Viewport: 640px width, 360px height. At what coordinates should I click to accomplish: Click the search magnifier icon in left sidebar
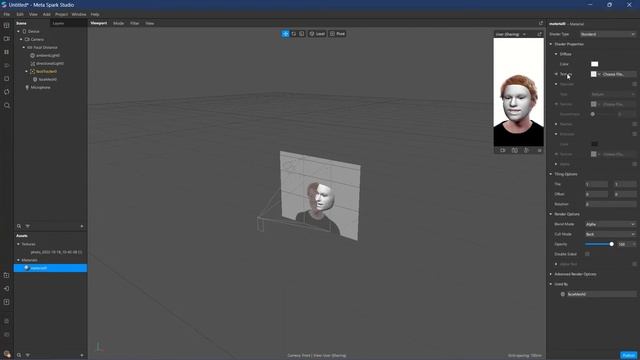coord(7,105)
